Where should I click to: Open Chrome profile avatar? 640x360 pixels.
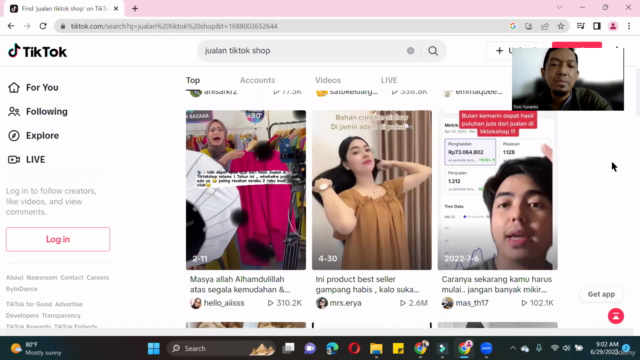click(x=613, y=26)
